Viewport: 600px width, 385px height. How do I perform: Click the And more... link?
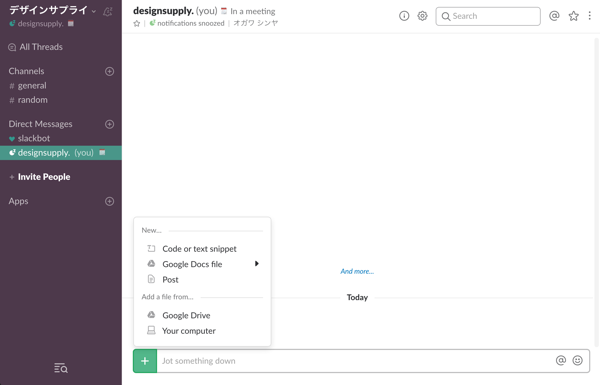[357, 271]
